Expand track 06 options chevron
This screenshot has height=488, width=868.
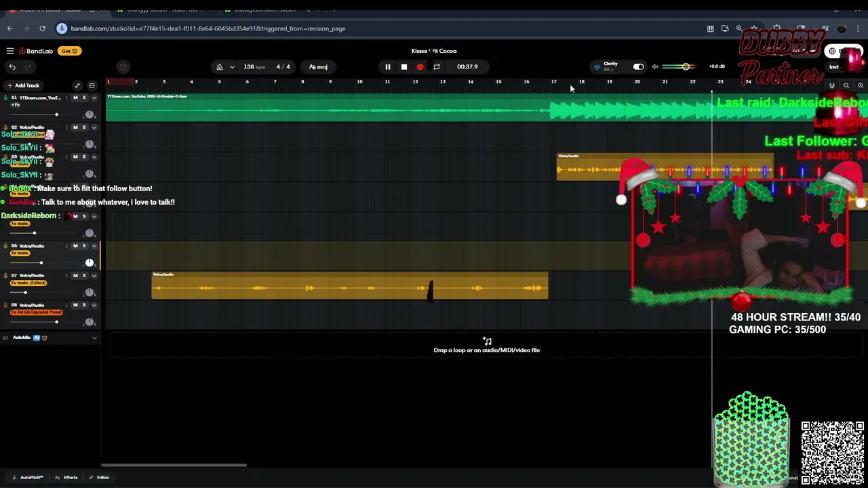(x=94, y=246)
